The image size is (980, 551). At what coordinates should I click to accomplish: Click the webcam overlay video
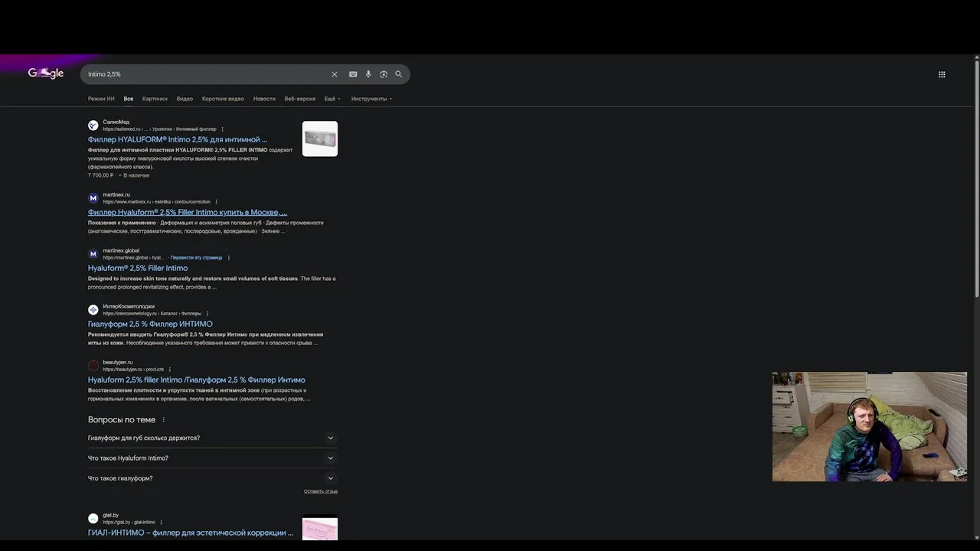(870, 427)
